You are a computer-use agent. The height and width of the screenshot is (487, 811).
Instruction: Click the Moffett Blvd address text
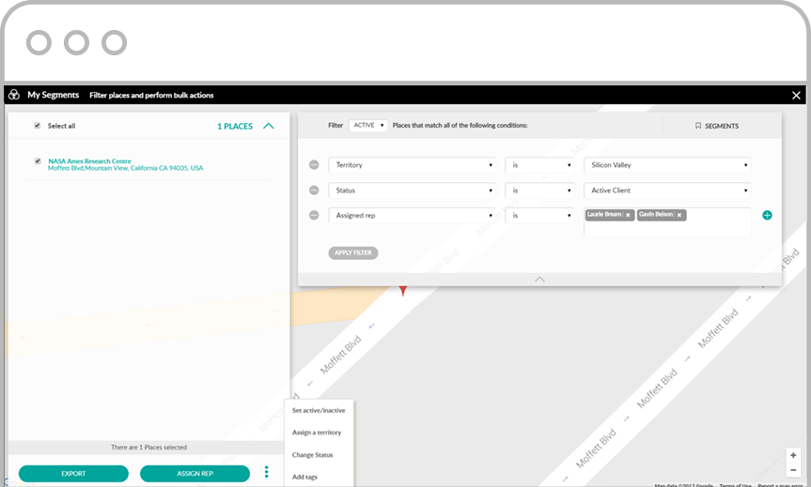tap(125, 168)
